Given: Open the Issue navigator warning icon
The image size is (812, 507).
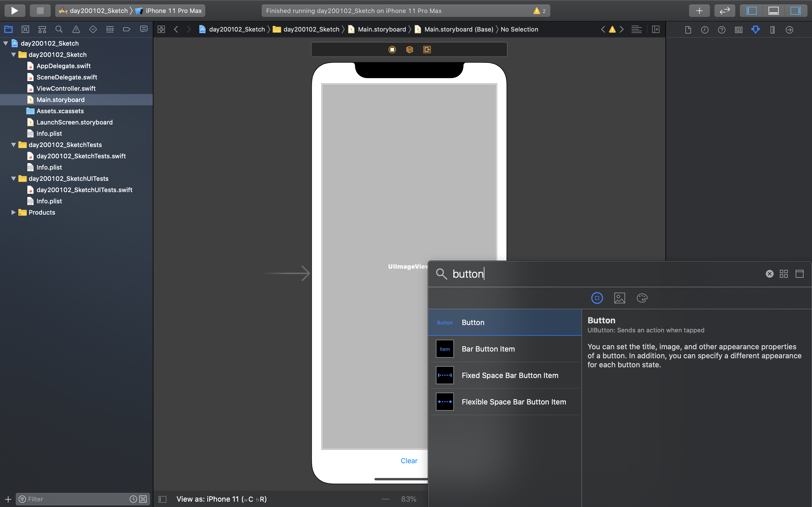Looking at the screenshot, I should pyautogui.click(x=76, y=30).
